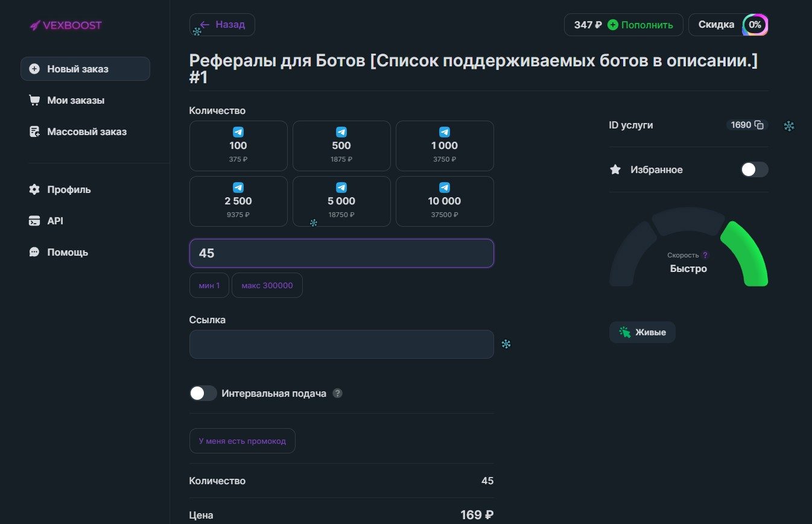The width and height of the screenshot is (812, 524).
Task: Click the back arrow icon
Action: click(x=205, y=25)
